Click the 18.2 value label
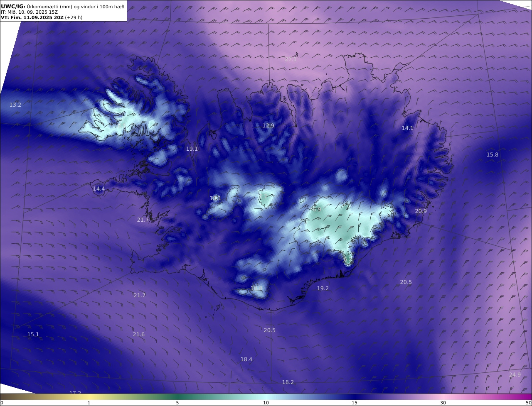The height and width of the screenshot is (406, 532). (288, 382)
